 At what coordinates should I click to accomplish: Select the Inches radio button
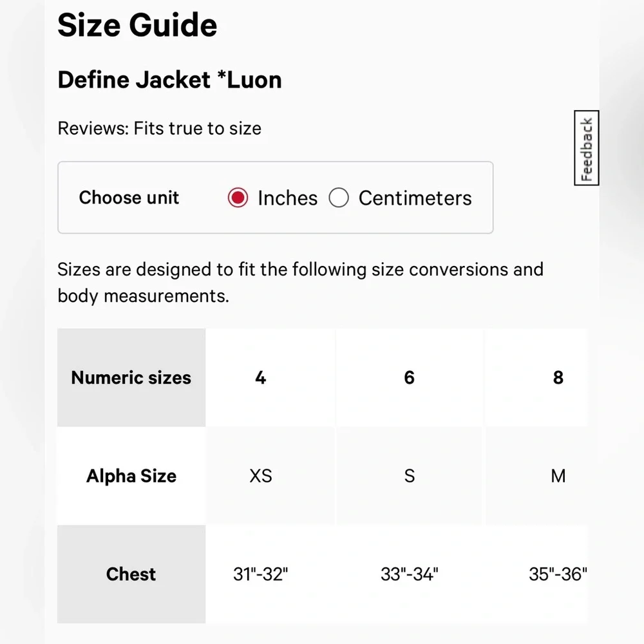tap(238, 198)
